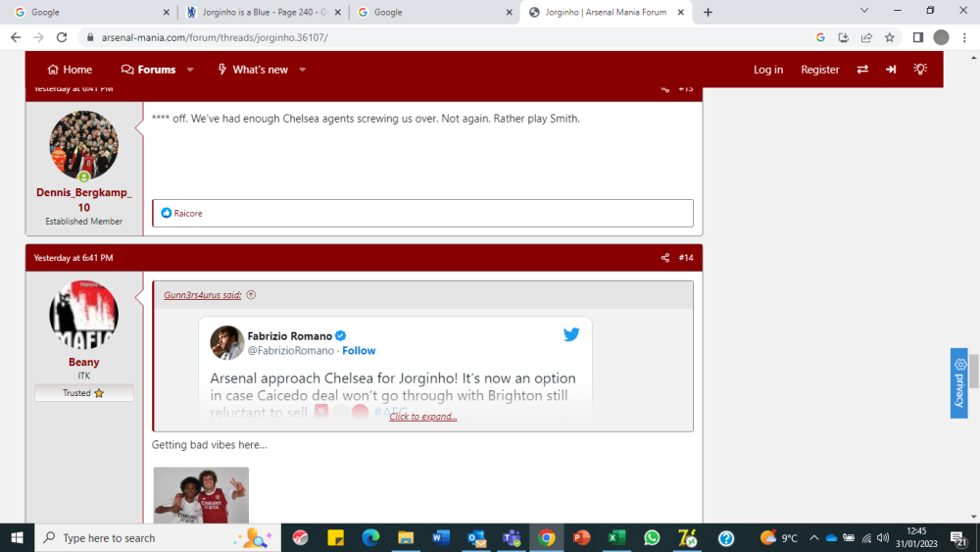Screen dimensions: 980x552
Task: Go back to previous page
Action: [x=16, y=37]
